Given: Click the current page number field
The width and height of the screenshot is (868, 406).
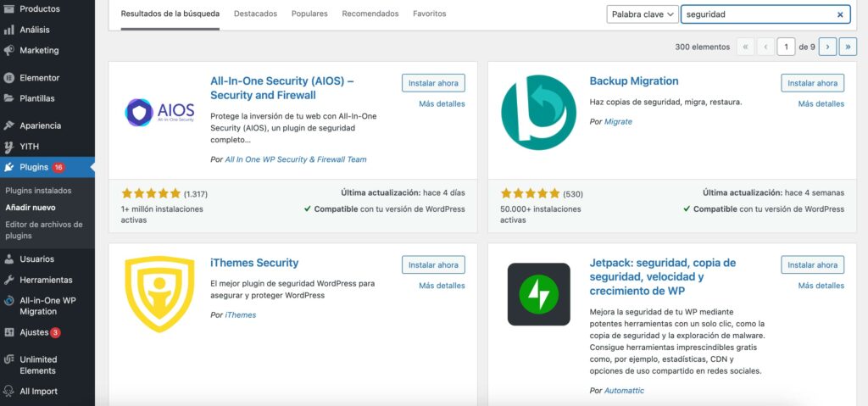Looking at the screenshot, I should (x=786, y=47).
